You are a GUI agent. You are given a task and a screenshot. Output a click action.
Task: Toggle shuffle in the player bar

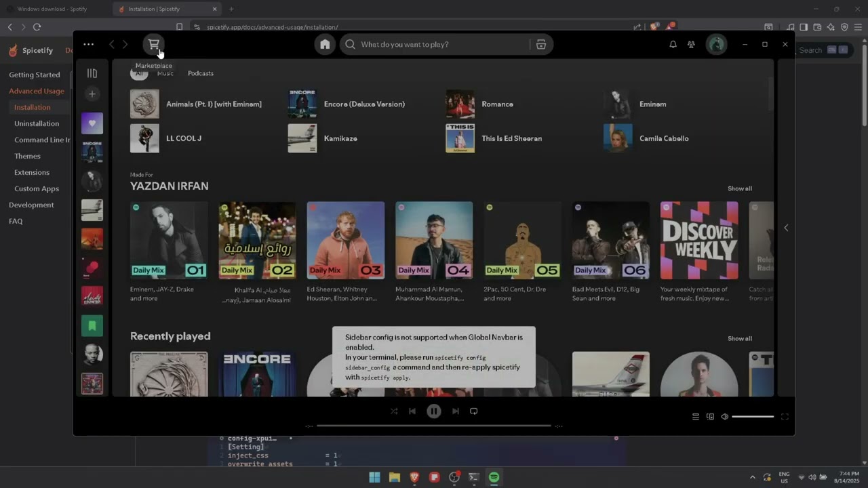394,411
